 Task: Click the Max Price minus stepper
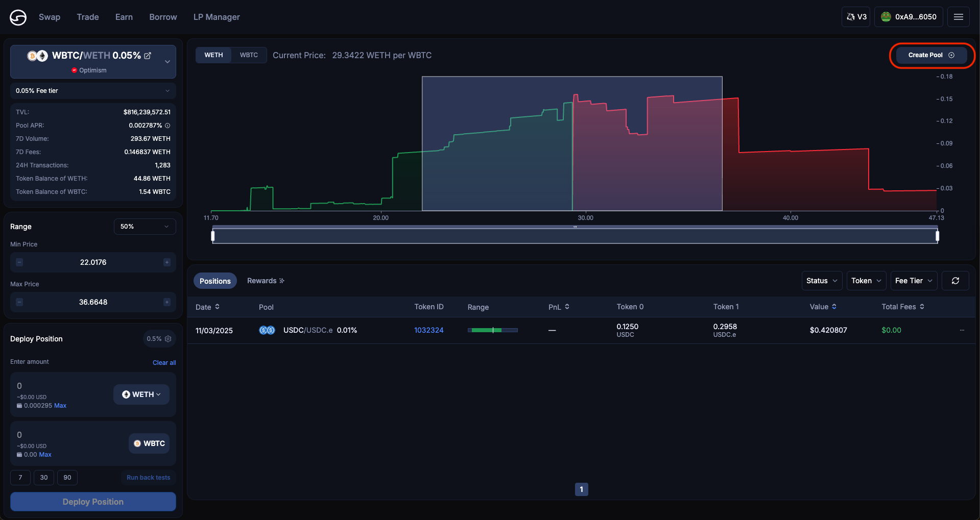(19, 302)
